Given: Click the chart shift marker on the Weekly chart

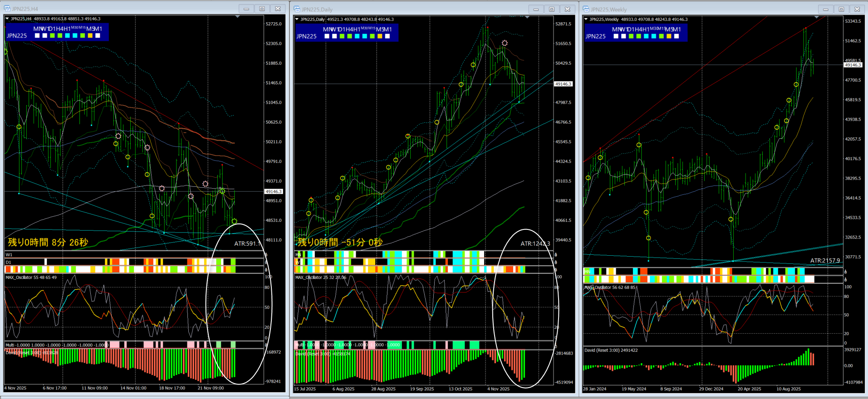Looking at the screenshot, I should (x=817, y=17).
